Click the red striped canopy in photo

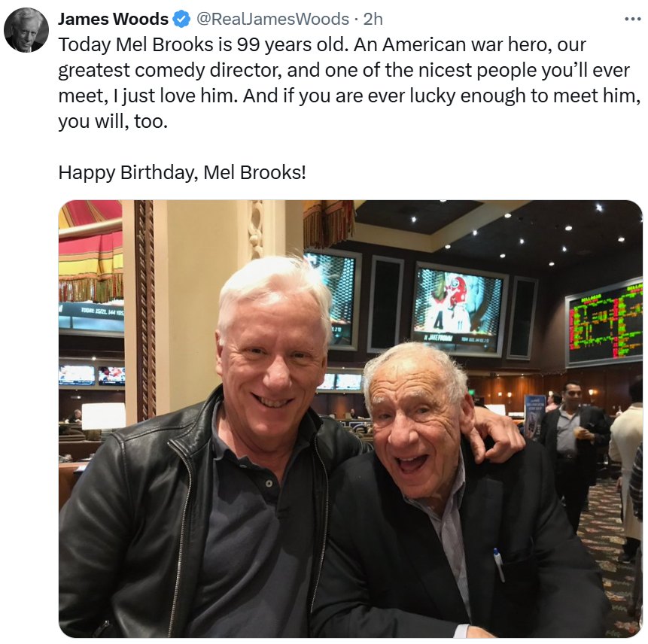click(x=91, y=251)
